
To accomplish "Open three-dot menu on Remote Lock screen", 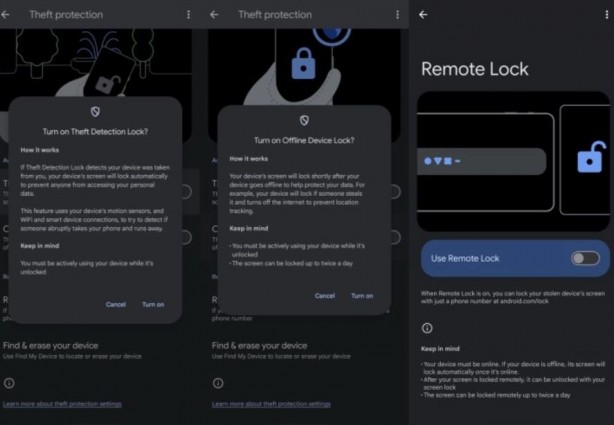I will [607, 15].
